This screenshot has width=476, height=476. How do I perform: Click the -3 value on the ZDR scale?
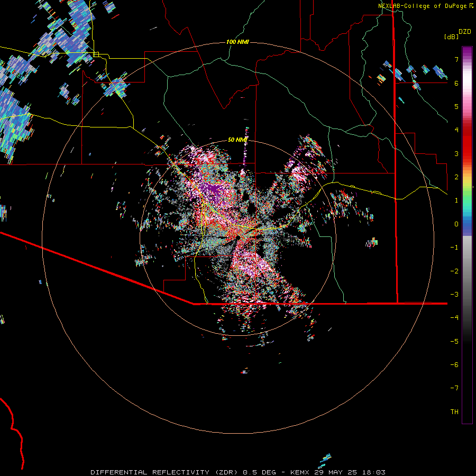pos(454,295)
